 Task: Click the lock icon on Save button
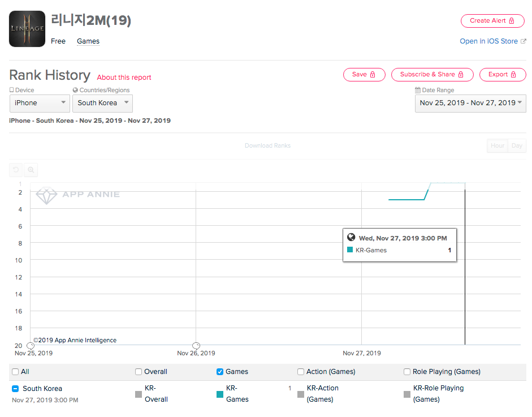[373, 74]
